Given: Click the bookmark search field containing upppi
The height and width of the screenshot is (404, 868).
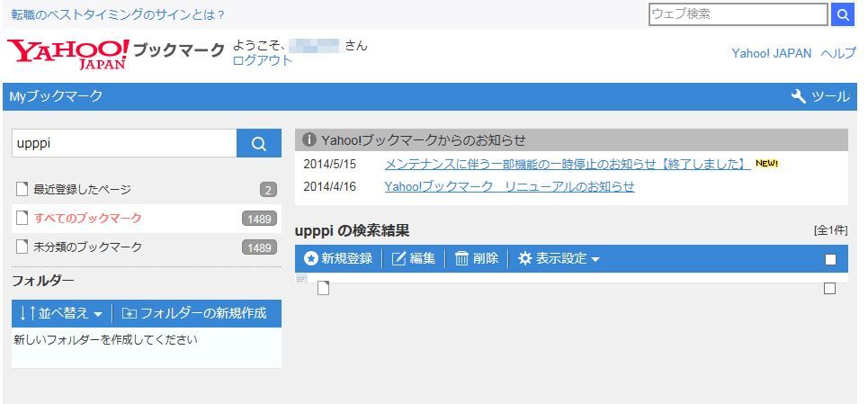Looking at the screenshot, I should (124, 143).
